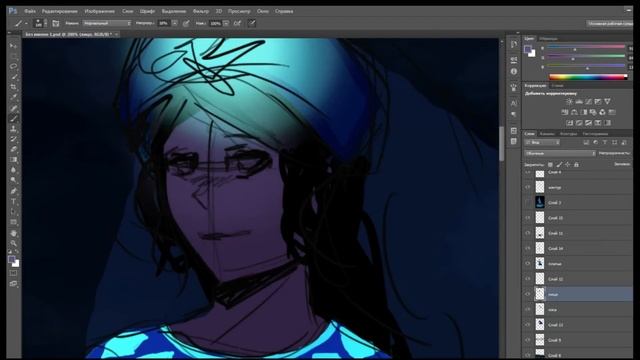Add a Brightness/Contrast adjustment
The width and height of the screenshot is (640, 360).
click(x=569, y=102)
